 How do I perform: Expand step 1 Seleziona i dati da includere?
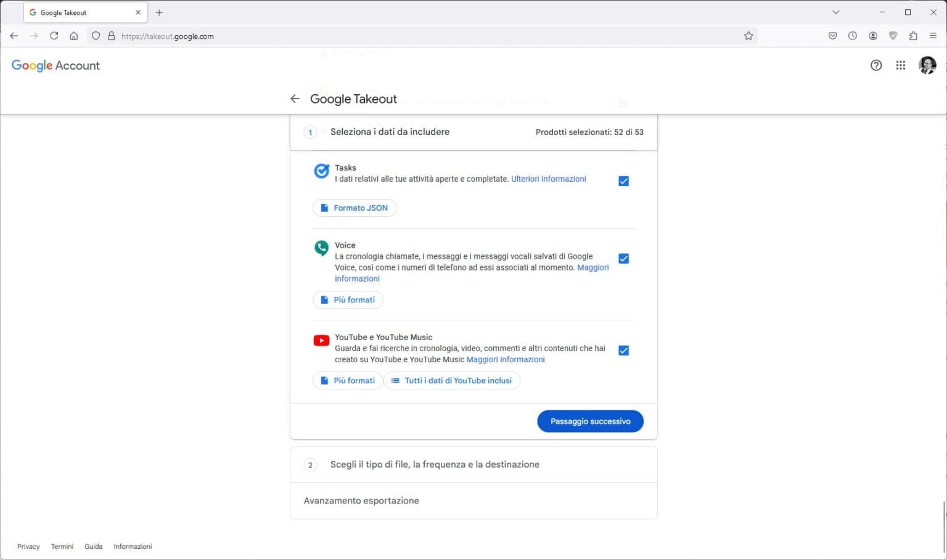(x=473, y=132)
